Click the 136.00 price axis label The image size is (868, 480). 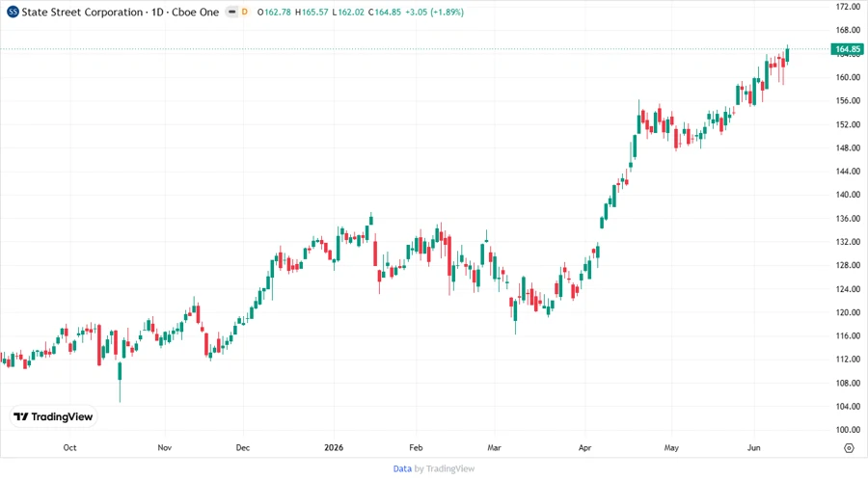pos(848,219)
